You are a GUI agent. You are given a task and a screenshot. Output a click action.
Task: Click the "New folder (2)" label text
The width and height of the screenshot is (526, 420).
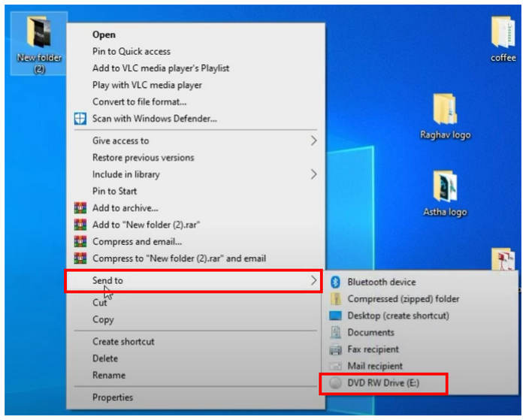[39, 63]
